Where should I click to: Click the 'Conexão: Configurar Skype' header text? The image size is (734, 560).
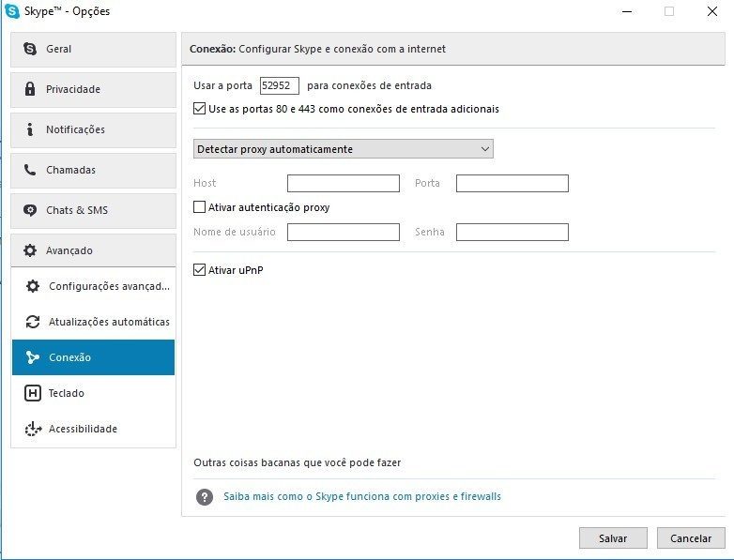pos(317,49)
